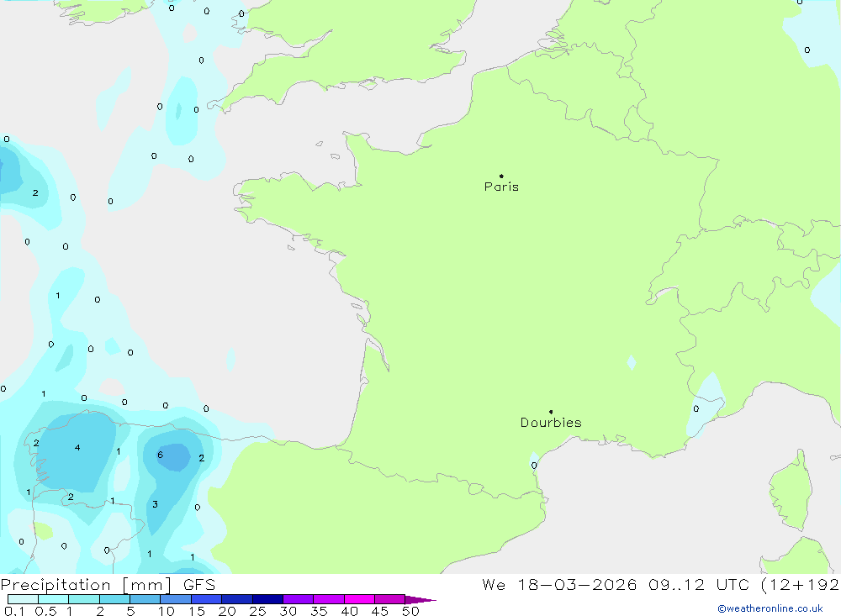Click the '09..12 UTC' time text
Viewport: 841px width, 616px height.
click(x=698, y=584)
